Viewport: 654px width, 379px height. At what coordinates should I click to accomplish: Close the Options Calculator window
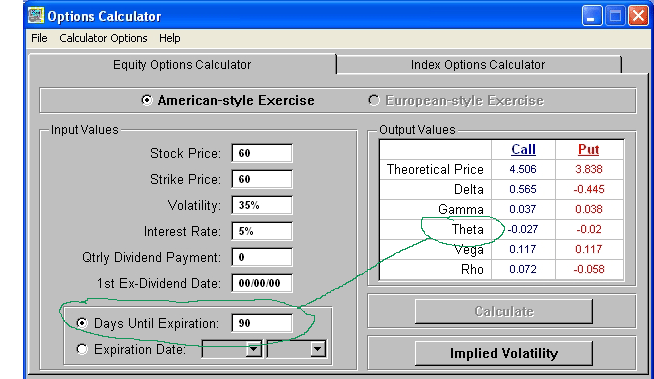point(638,16)
